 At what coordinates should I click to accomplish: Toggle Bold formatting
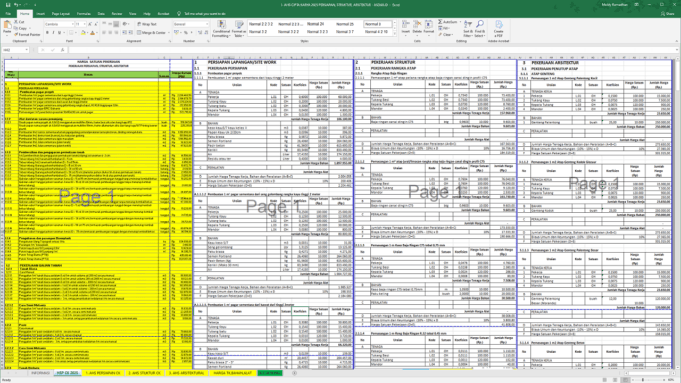point(47,33)
